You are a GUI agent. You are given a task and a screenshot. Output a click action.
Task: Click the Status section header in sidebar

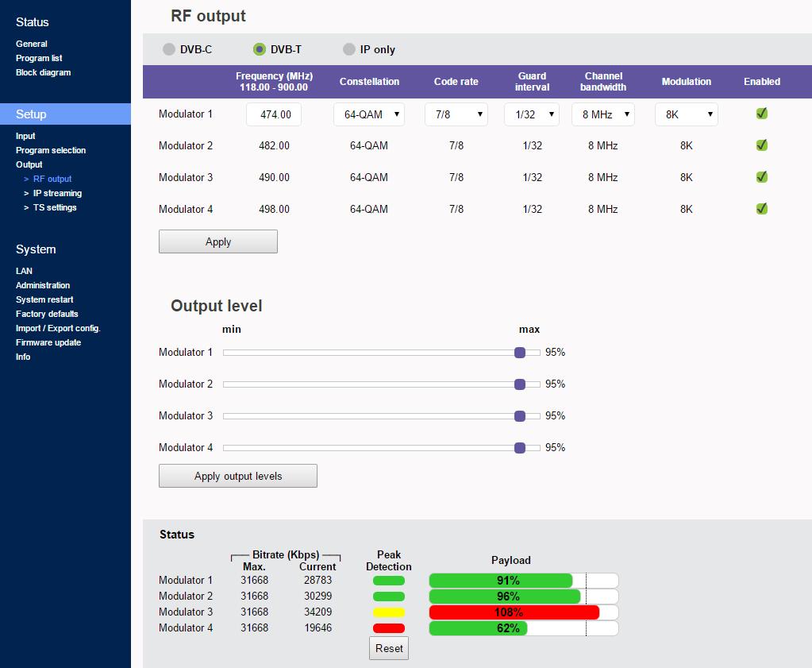click(x=32, y=22)
